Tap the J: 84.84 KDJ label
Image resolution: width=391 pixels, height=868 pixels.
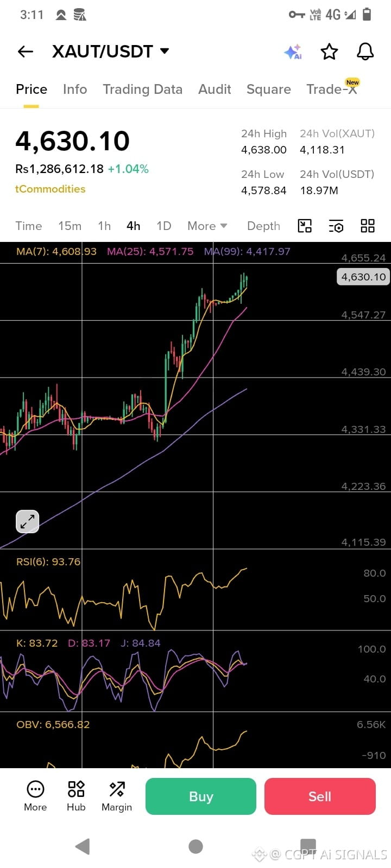(x=141, y=643)
